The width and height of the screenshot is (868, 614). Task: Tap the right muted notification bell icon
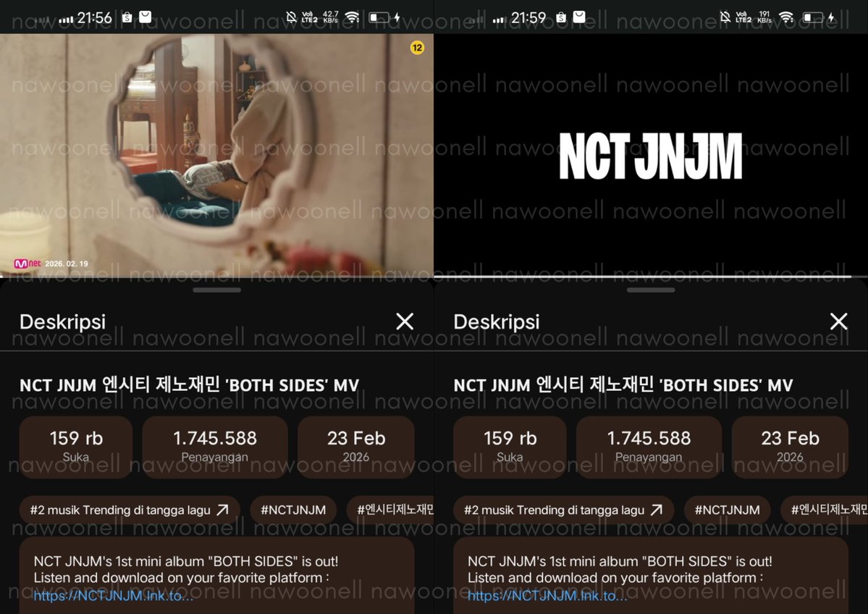click(725, 17)
